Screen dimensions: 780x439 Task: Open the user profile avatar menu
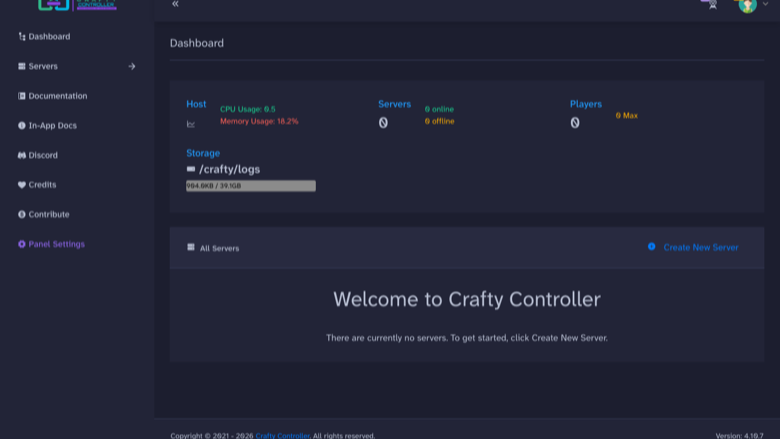tap(748, 5)
